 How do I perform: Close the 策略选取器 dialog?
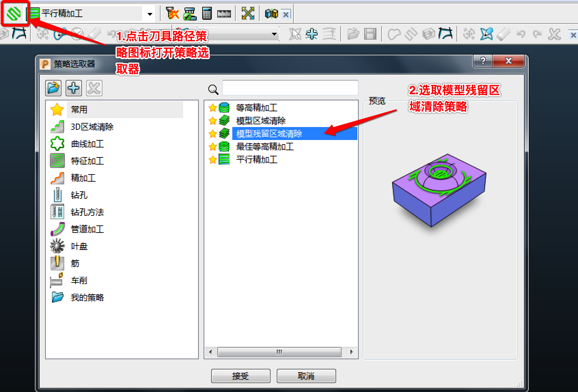(508, 61)
